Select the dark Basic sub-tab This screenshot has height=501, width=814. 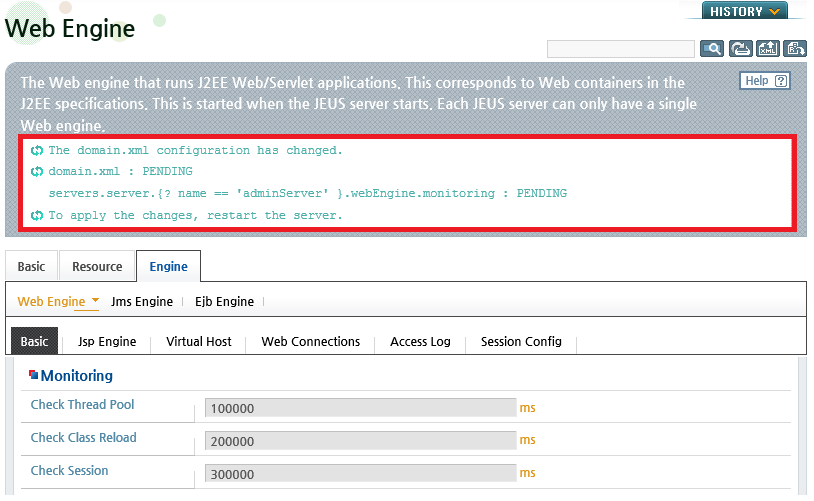point(34,341)
